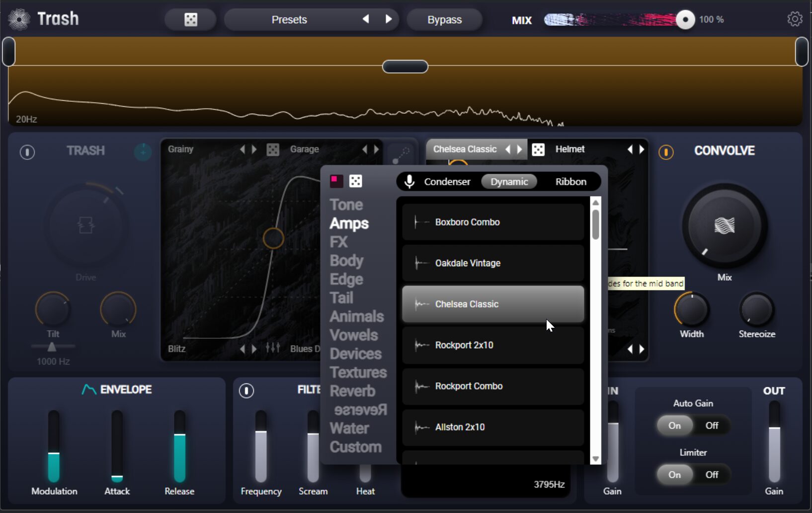Viewport: 812px width, 513px height.
Task: Click the sliders icon beside Blitz
Action: [x=273, y=348]
